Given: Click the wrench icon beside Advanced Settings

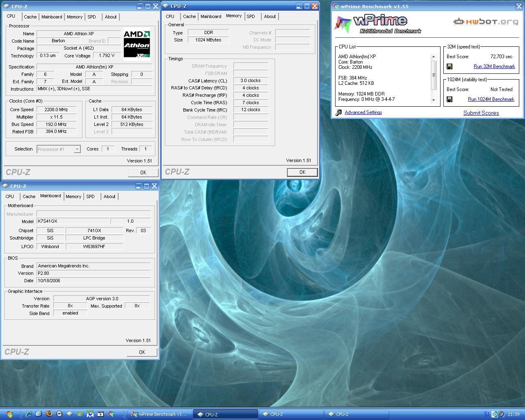Looking at the screenshot, I should point(338,112).
